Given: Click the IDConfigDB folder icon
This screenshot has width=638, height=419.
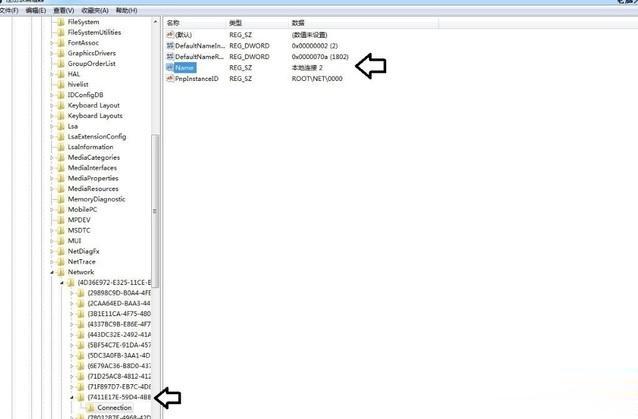Looking at the screenshot, I should [x=61, y=95].
